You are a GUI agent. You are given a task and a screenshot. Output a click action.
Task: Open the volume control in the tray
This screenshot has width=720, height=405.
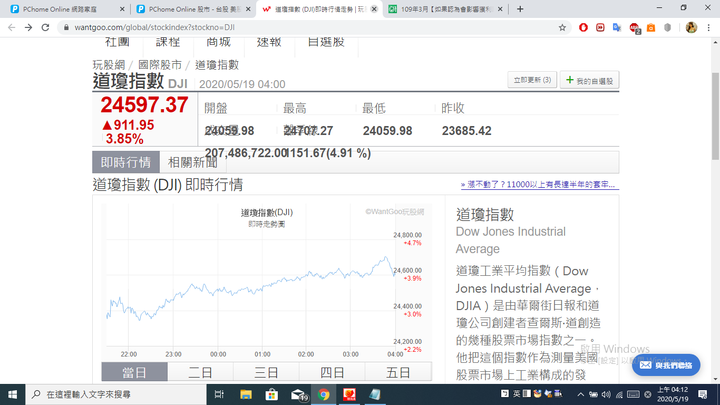coord(606,394)
